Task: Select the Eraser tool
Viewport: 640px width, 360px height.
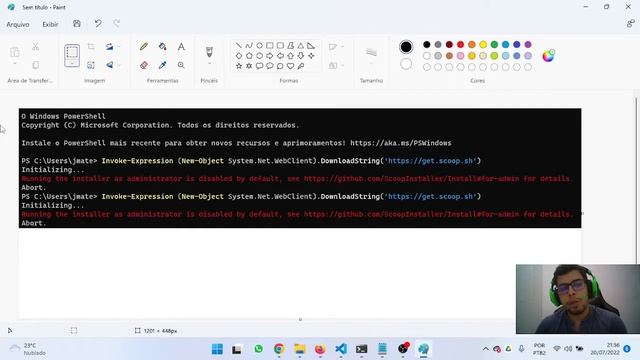Action: [x=144, y=65]
